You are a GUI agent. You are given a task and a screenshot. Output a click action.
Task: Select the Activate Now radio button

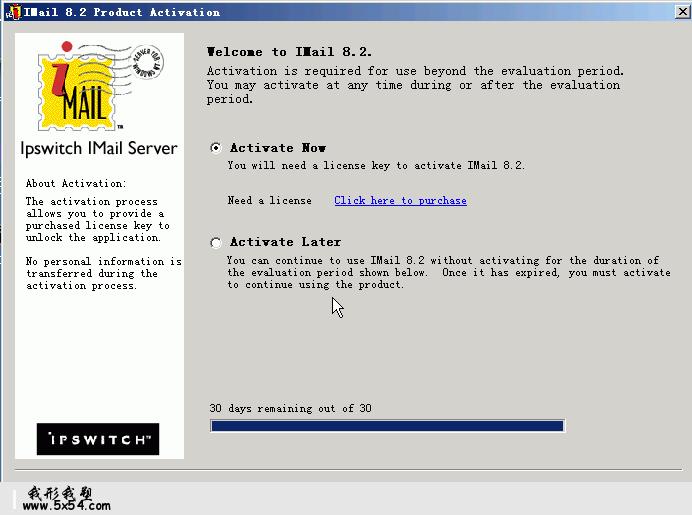(216, 148)
